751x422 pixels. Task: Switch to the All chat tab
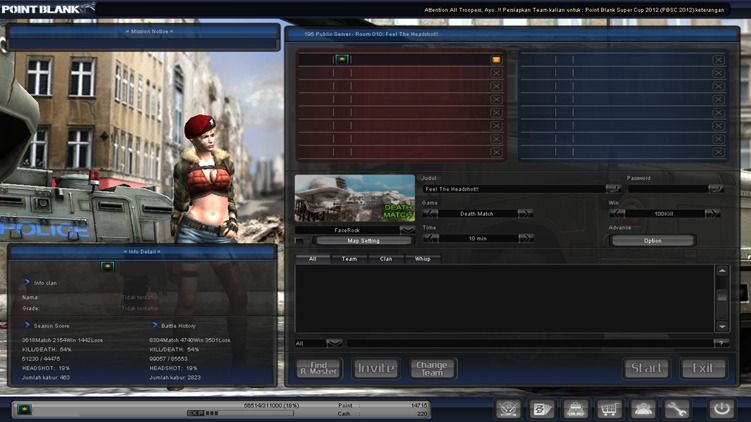pyautogui.click(x=313, y=259)
